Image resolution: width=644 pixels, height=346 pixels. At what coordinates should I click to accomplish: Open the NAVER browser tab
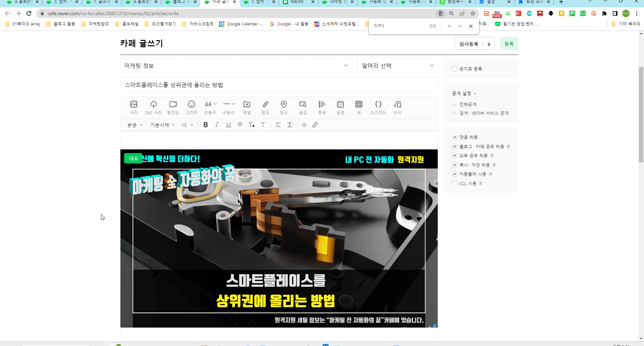click(298, 2)
